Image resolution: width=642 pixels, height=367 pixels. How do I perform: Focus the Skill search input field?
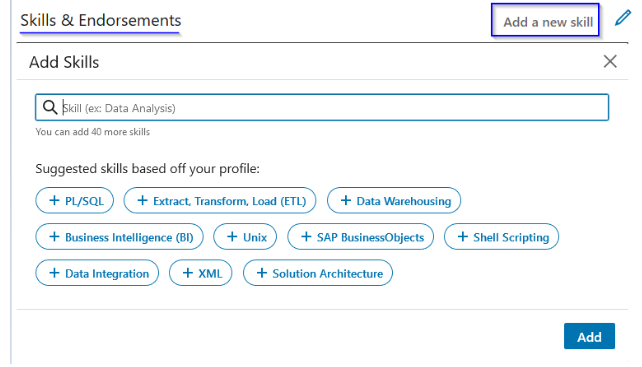tap(322, 107)
